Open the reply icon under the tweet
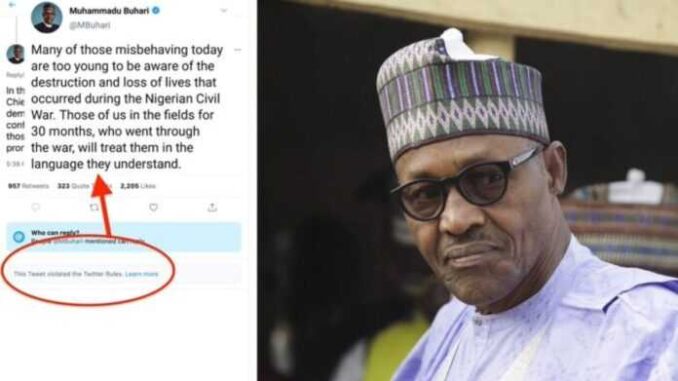This screenshot has width=678, height=381. [36, 208]
